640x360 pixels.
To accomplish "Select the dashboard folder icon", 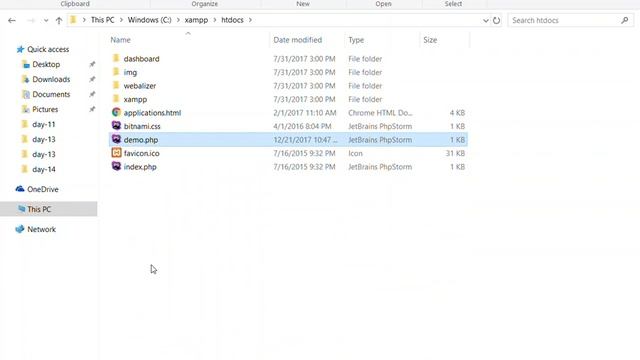I will [116, 58].
